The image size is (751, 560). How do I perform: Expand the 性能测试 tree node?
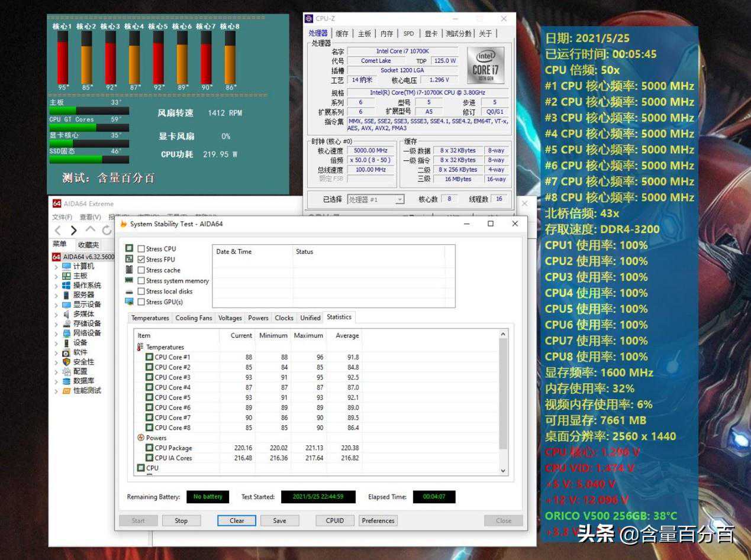click(x=56, y=391)
